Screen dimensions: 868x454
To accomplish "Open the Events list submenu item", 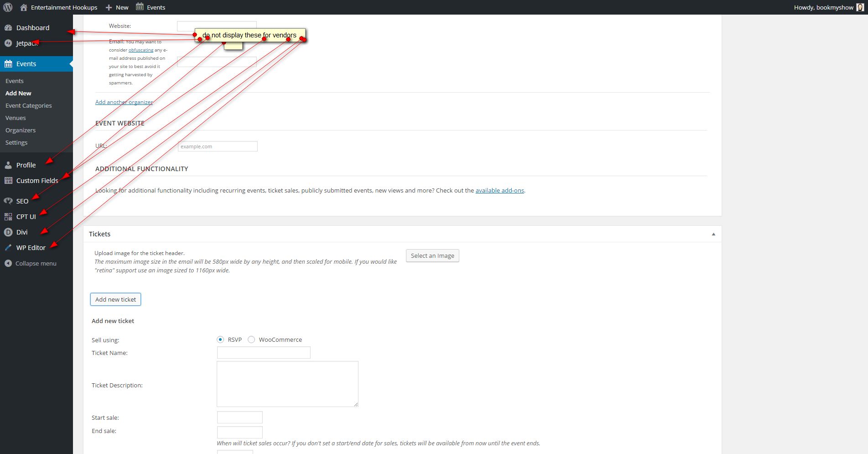I will 15,81.
